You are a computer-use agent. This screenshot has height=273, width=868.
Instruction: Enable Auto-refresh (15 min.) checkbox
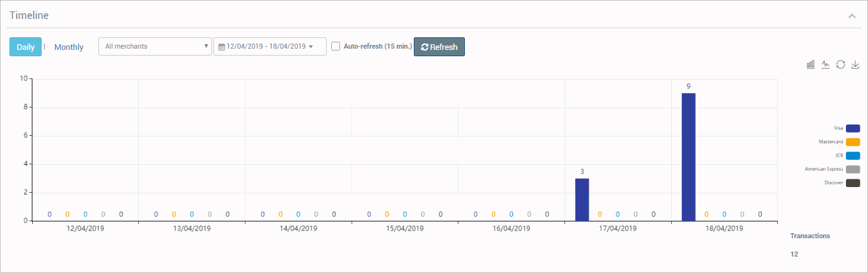click(336, 46)
